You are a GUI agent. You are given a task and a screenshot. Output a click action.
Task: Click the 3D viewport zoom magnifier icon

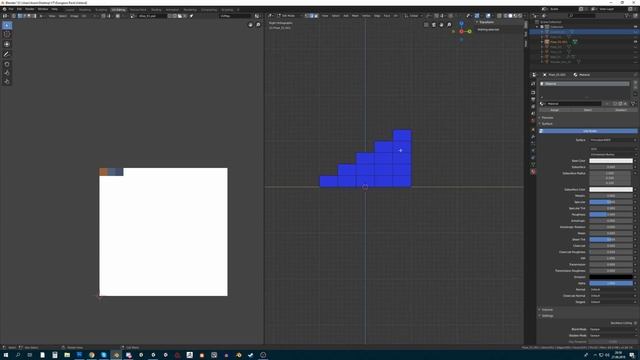pos(449,25)
